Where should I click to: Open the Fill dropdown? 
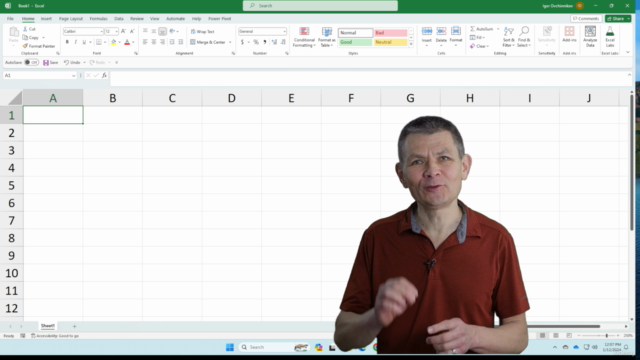click(477, 38)
